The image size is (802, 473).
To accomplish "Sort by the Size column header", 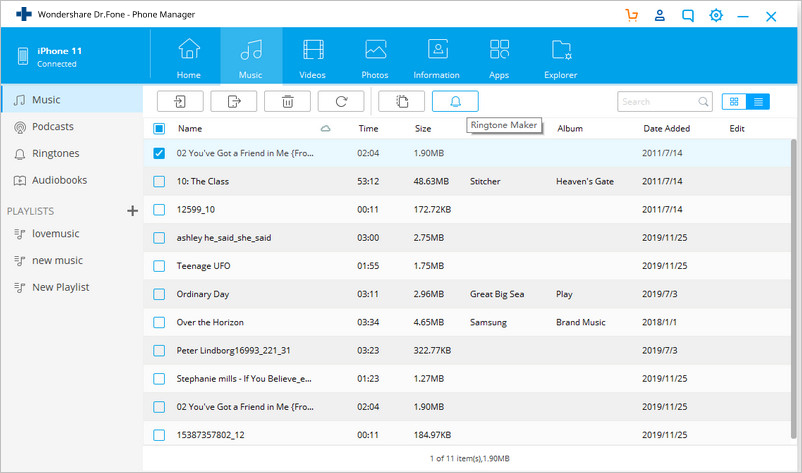I will (423, 129).
